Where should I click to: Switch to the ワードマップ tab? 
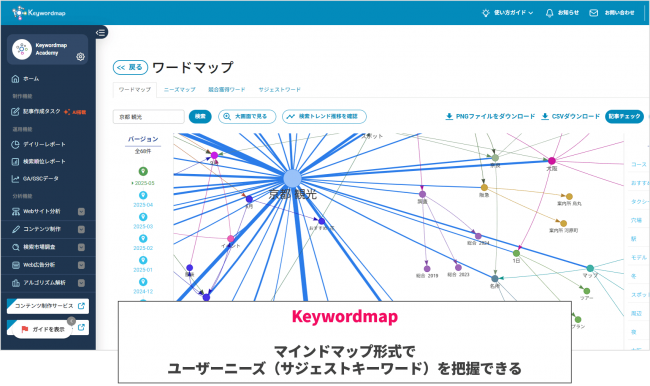click(x=135, y=90)
